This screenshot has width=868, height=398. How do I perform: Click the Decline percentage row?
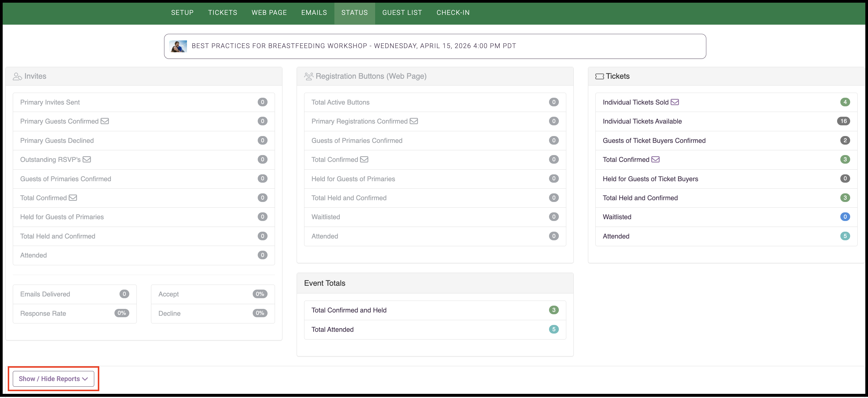[213, 313]
